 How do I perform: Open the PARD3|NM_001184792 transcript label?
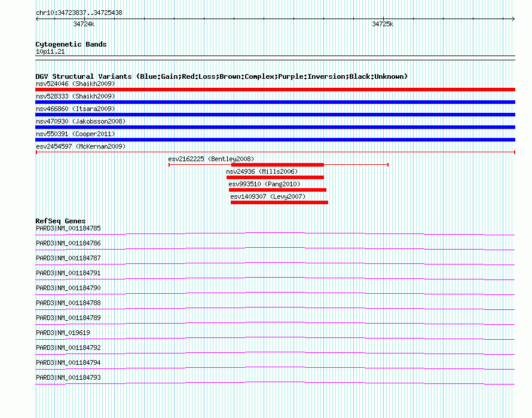tap(68, 348)
